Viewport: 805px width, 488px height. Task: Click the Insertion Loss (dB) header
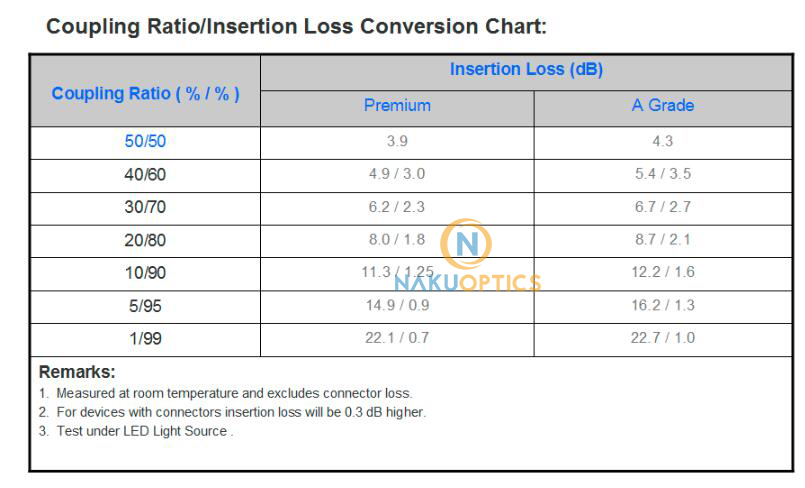click(526, 69)
